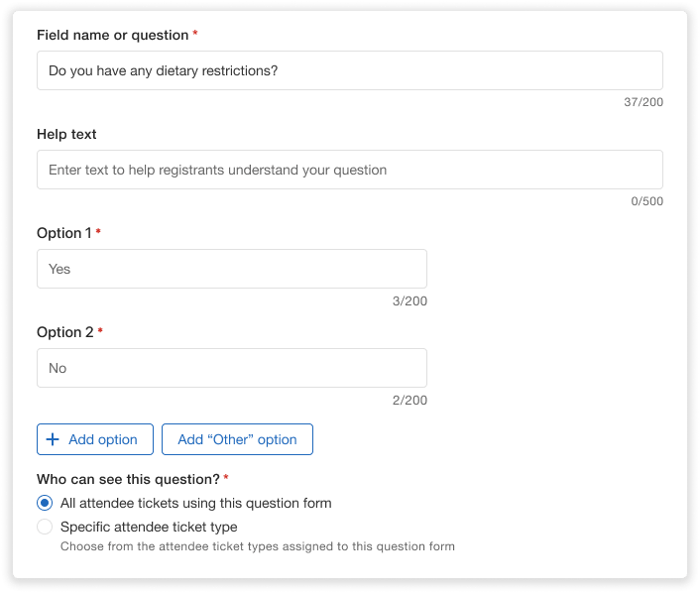
Task: Click the 3/200 counter under Option 1
Action: pos(409,300)
